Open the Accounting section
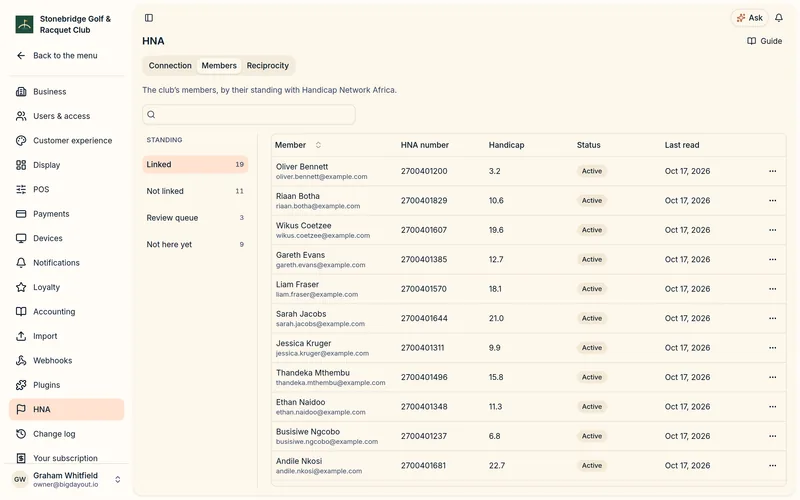Image resolution: width=800 pixels, height=500 pixels. [66, 312]
